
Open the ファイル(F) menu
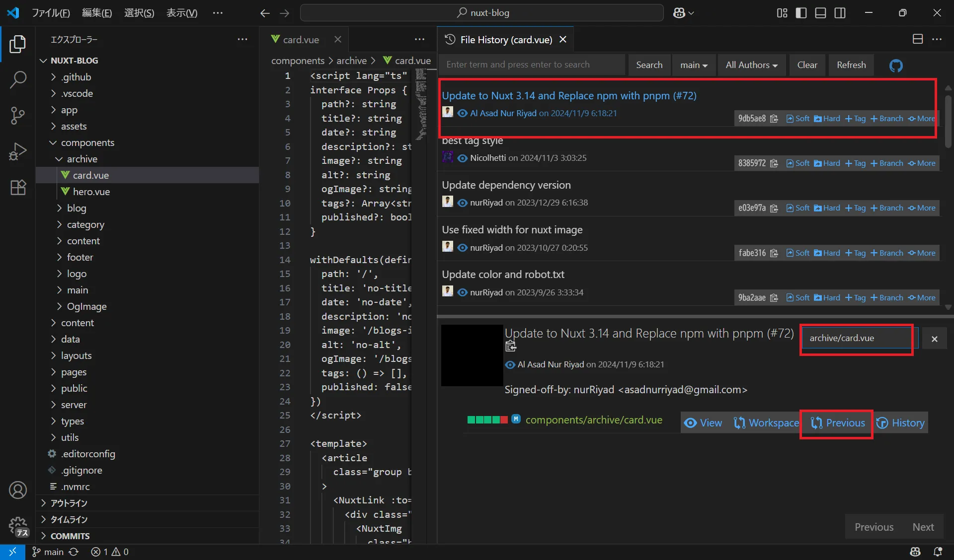pos(51,13)
